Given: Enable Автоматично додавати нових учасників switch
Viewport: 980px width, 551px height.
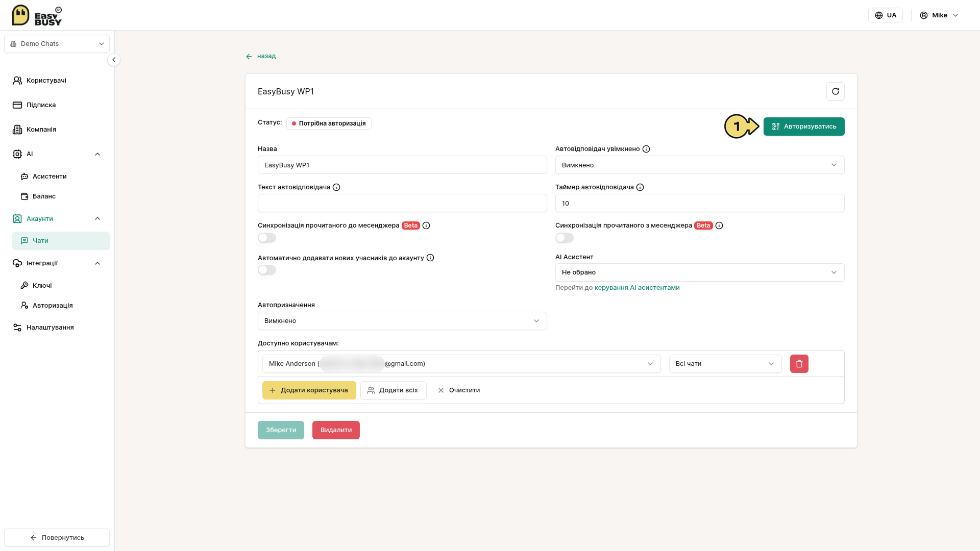Looking at the screenshot, I should click(267, 270).
